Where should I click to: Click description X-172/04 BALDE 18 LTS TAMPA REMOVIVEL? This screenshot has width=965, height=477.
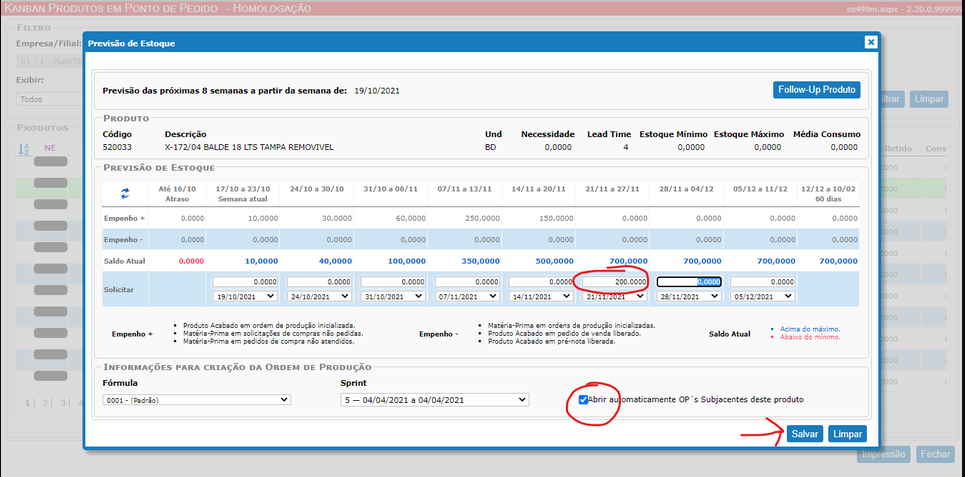click(x=249, y=147)
